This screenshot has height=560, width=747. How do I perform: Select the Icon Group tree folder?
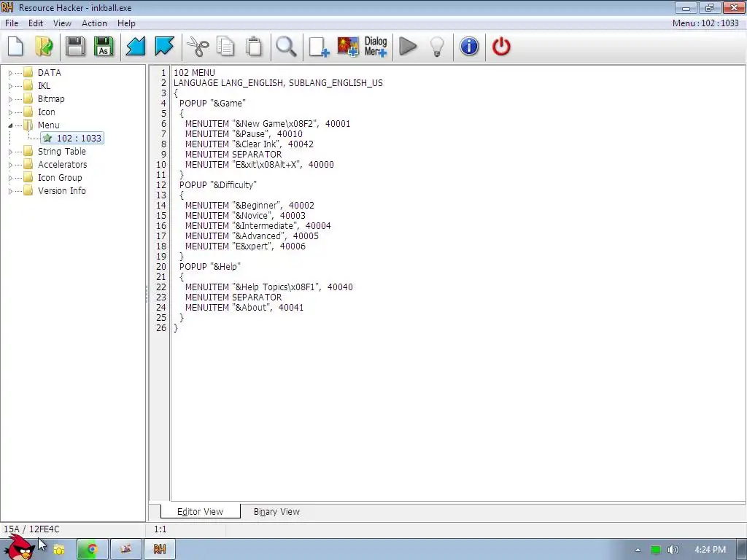60,178
